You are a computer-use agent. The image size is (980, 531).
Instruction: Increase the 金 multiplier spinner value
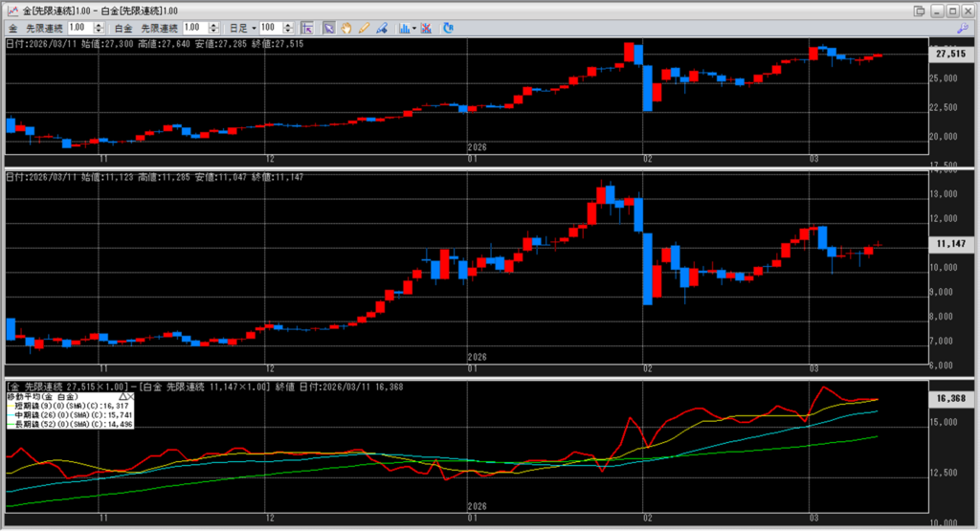point(100,26)
